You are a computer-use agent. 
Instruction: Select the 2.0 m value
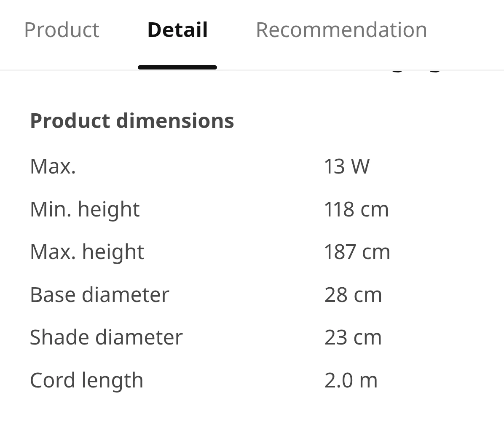351,380
